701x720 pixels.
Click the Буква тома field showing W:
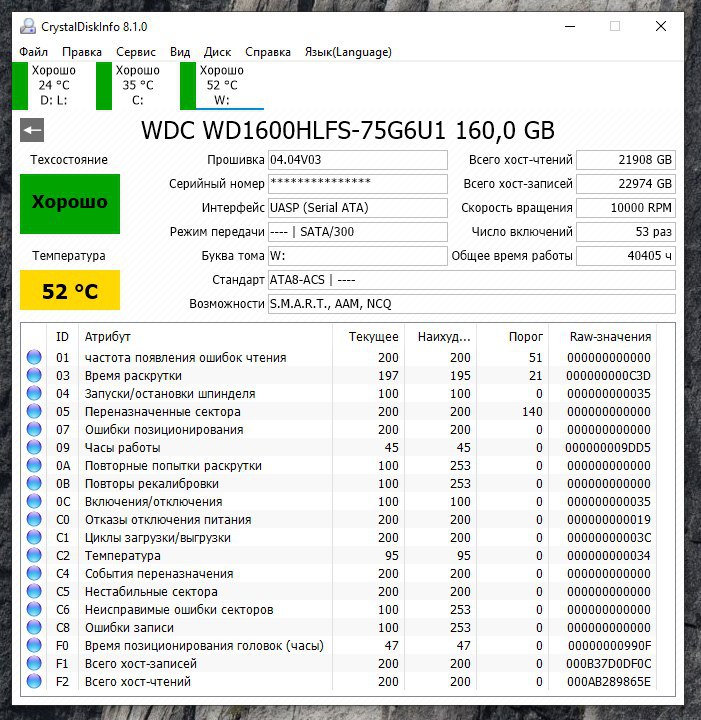coord(358,256)
